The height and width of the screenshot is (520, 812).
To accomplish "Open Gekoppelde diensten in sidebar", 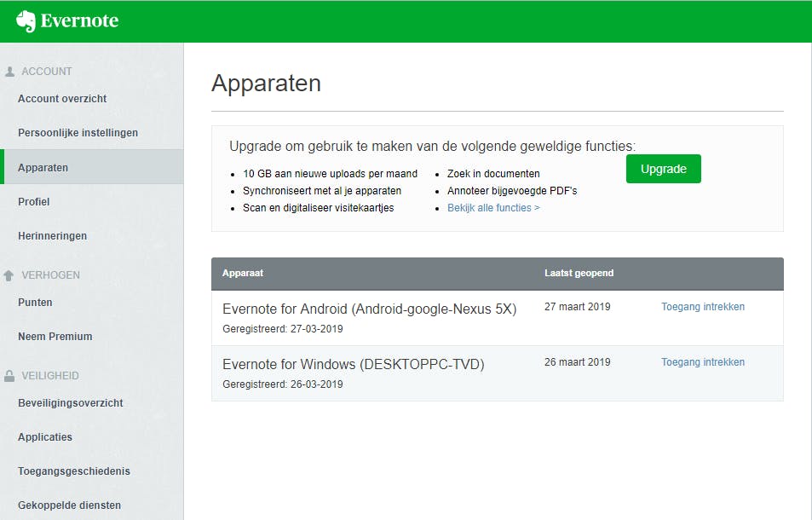I will point(69,506).
